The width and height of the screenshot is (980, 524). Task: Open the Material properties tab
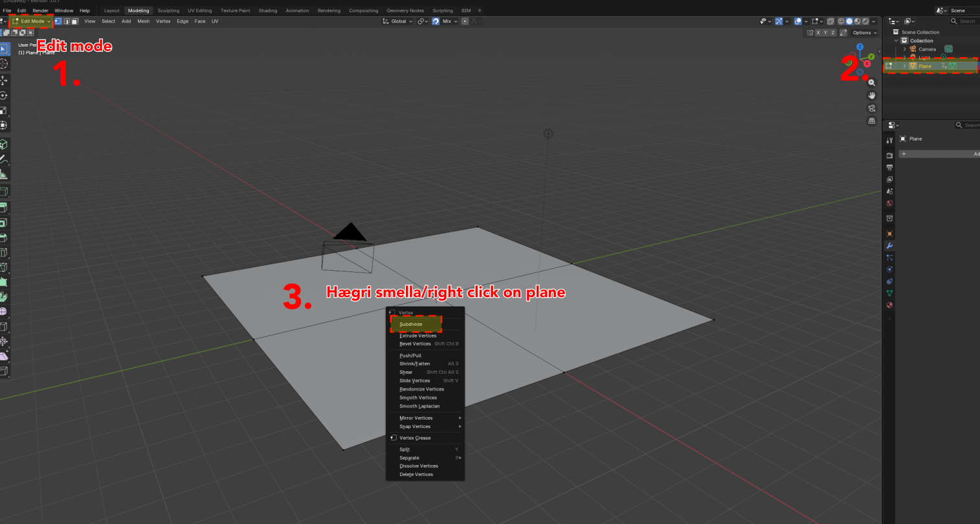pos(889,305)
